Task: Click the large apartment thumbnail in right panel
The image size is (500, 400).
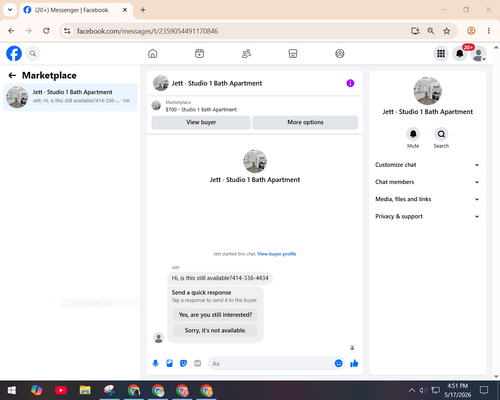Action: tap(428, 91)
